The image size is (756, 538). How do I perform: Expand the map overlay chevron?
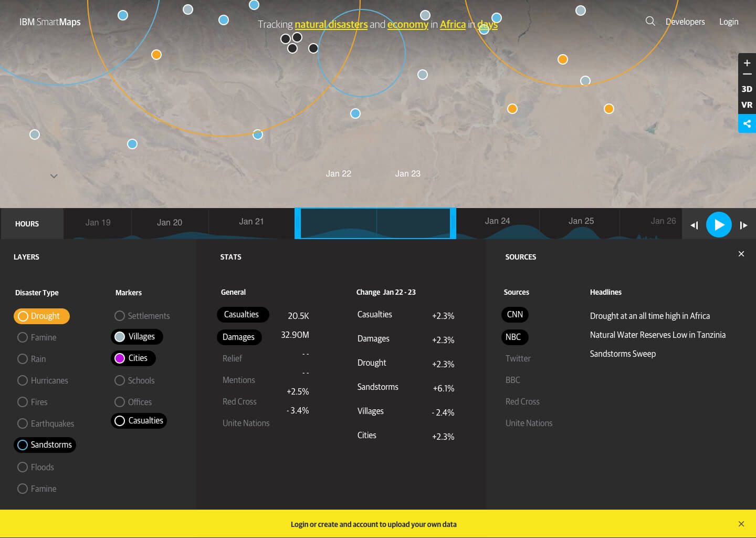[54, 176]
